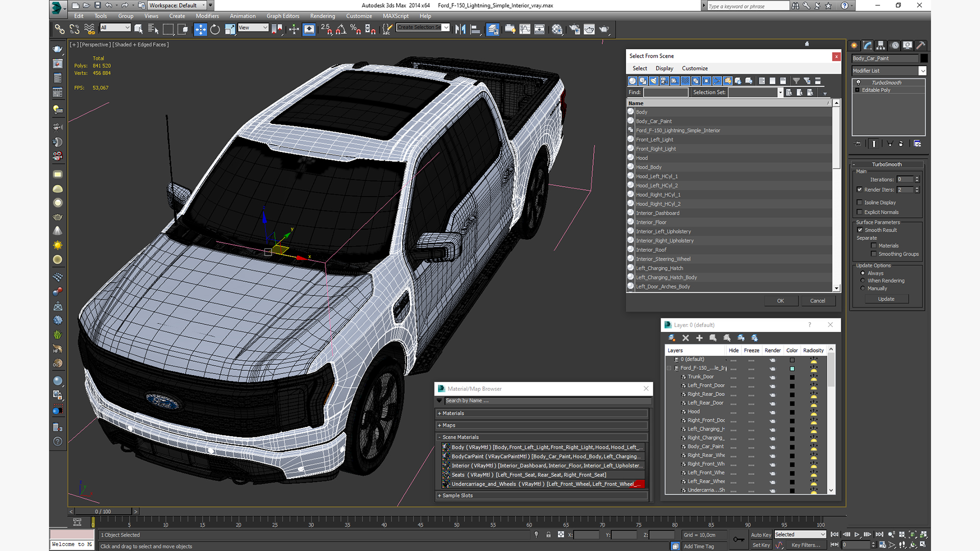Click Cancel in Select From Scene dialog

pyautogui.click(x=818, y=300)
